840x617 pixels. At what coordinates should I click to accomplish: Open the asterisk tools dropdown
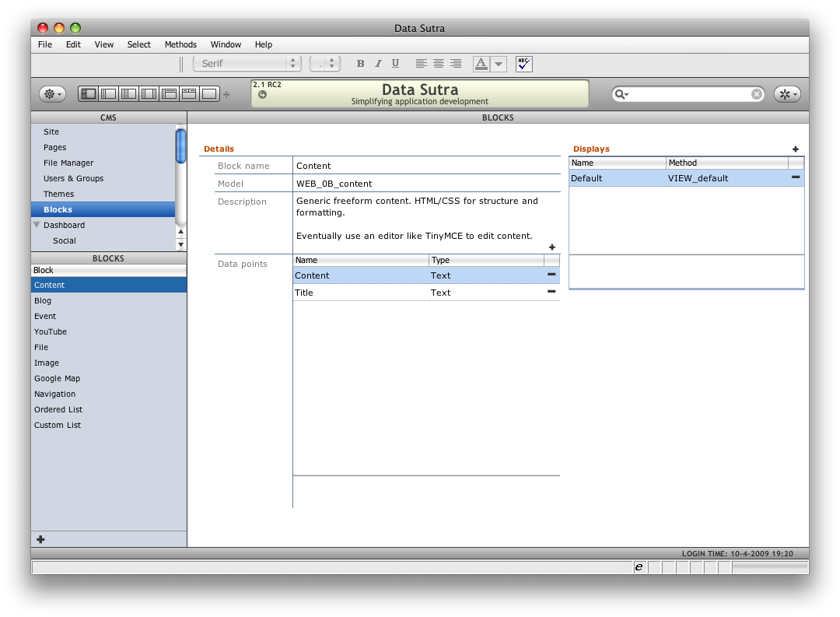[787, 94]
